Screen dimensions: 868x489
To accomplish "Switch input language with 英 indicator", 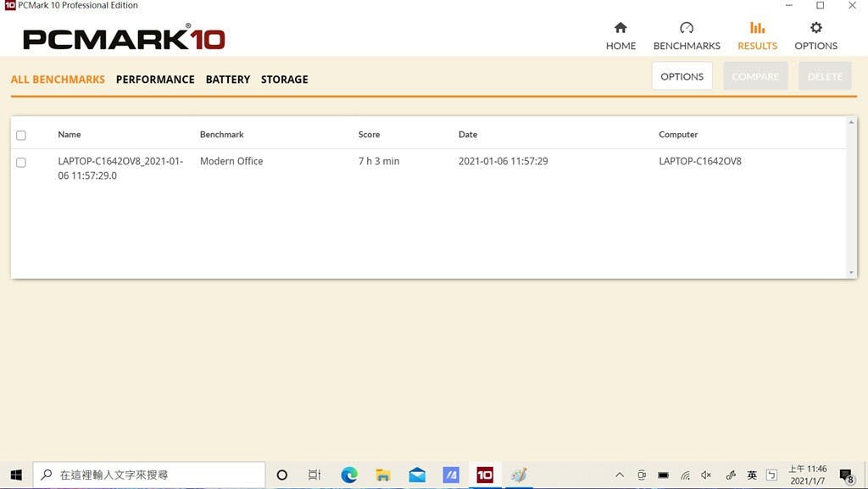I will click(752, 475).
